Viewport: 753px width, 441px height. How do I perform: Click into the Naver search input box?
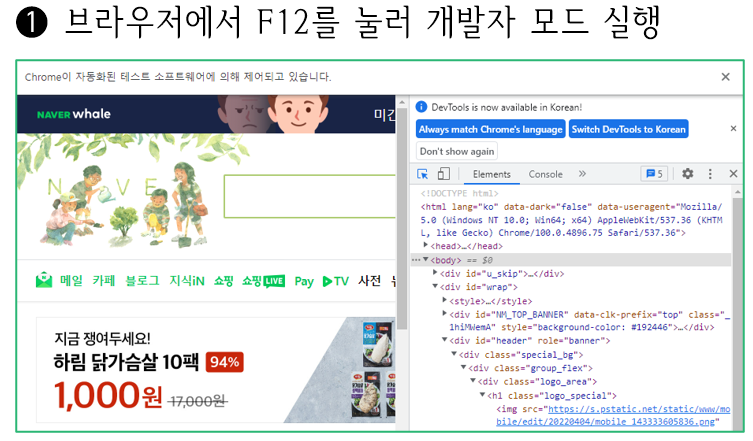pos(309,196)
